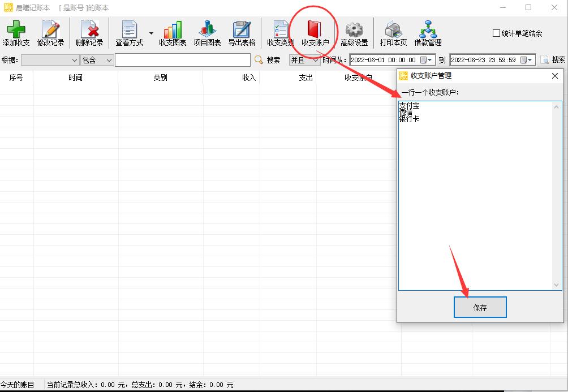This screenshot has height=392, width=568.
Task: Enable 统计单笔结余 checkbox
Action: point(496,33)
